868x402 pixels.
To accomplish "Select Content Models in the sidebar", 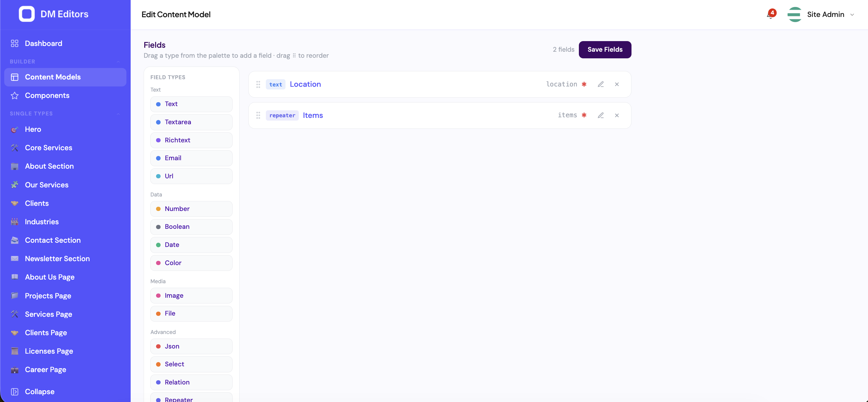I will [65, 77].
